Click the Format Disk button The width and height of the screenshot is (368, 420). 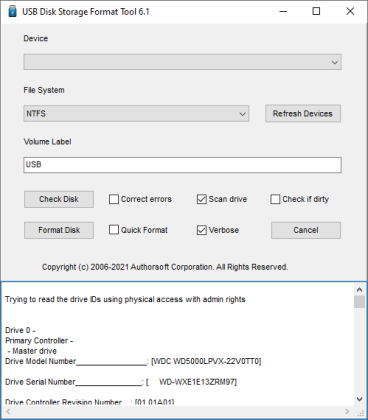click(59, 230)
